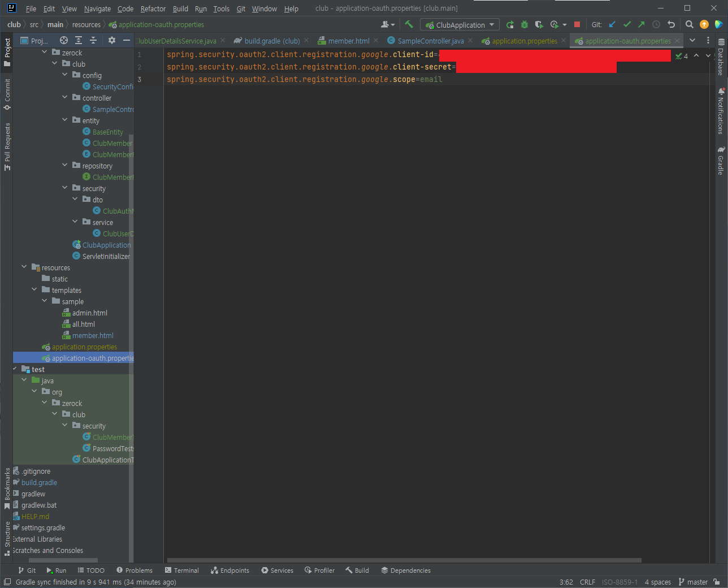Open Search Everywhere magnifier icon
The image size is (728, 588).
pos(689,24)
